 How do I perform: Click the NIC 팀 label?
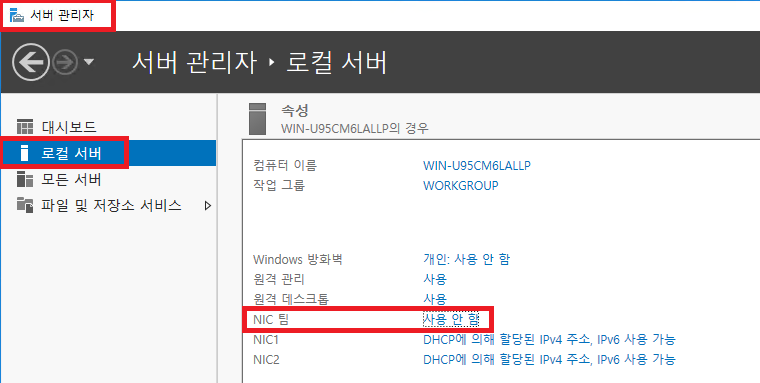point(270,319)
